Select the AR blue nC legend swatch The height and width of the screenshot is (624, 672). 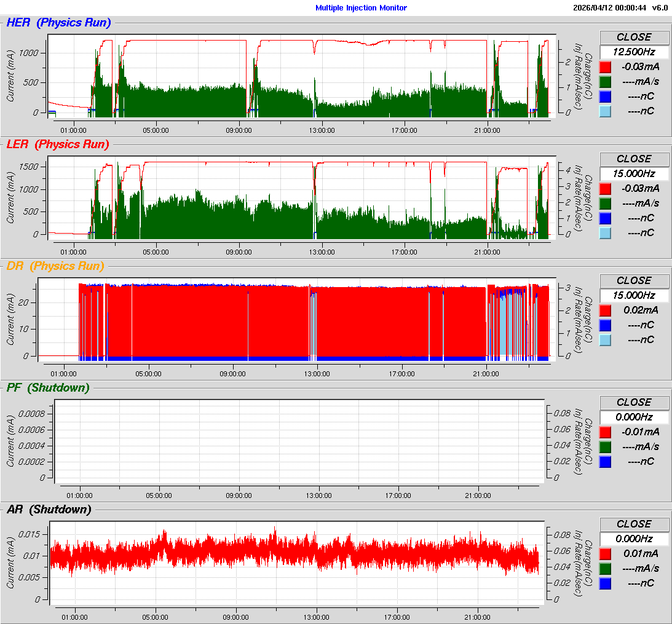tap(606, 583)
